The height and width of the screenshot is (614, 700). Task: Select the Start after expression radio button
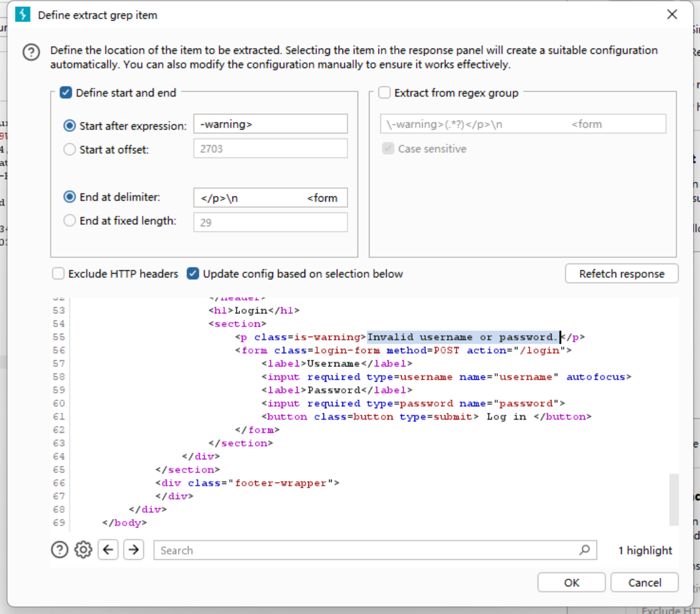click(69, 124)
